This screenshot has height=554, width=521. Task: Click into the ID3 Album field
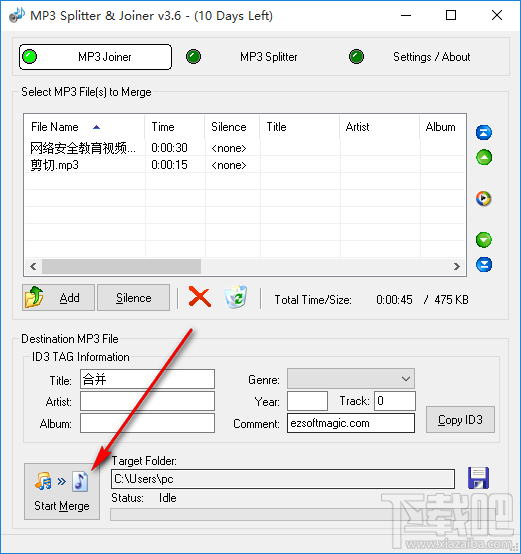147,423
